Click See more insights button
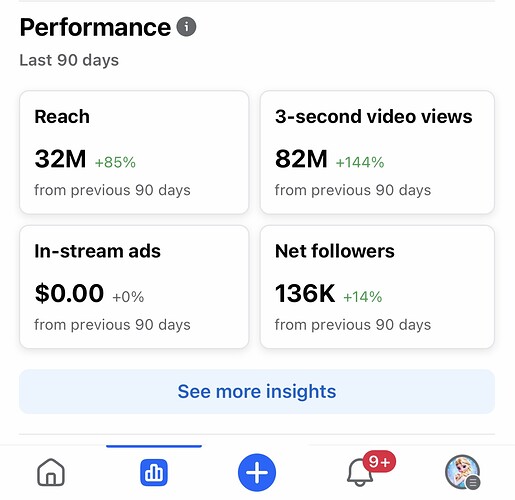 pyautogui.click(x=257, y=391)
